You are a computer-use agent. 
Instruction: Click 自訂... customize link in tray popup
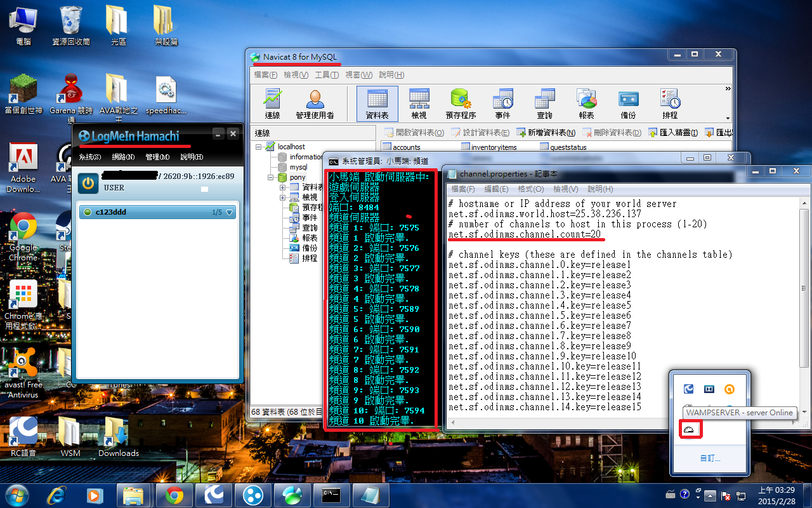pyautogui.click(x=710, y=458)
